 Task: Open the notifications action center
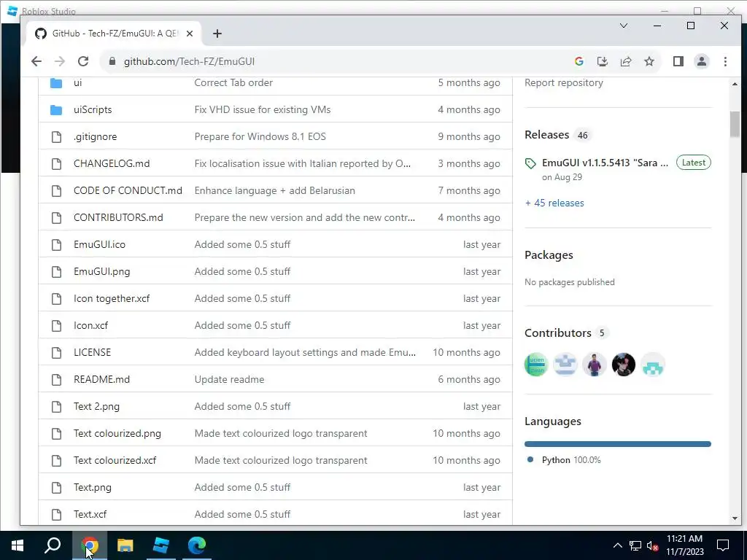[723, 545]
